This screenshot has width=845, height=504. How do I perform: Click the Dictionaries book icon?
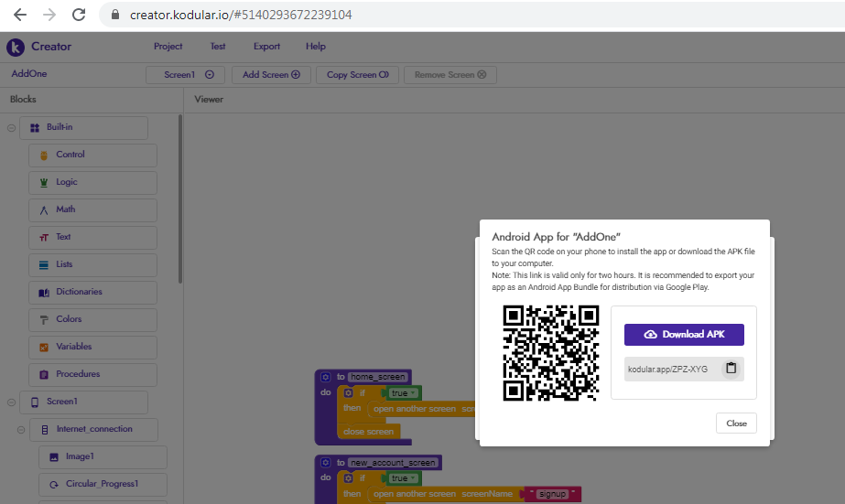click(x=44, y=293)
